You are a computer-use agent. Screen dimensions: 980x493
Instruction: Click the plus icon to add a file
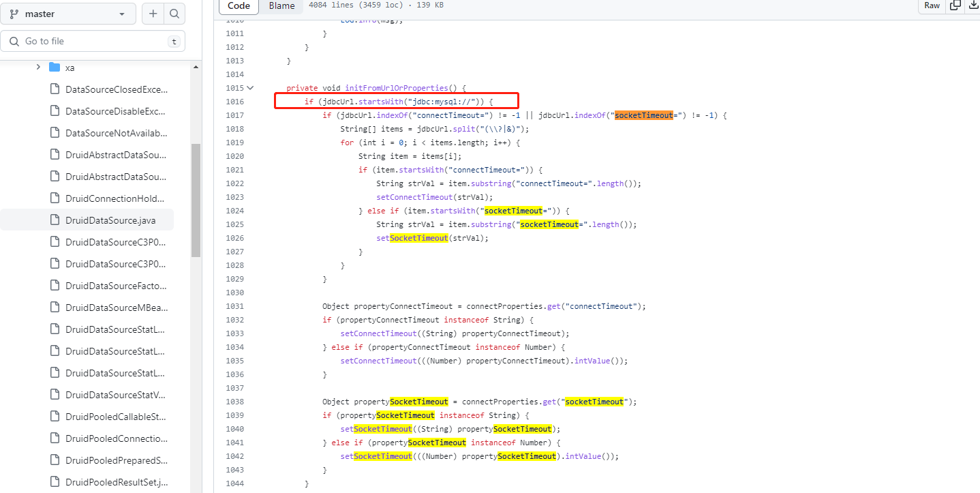pos(153,13)
